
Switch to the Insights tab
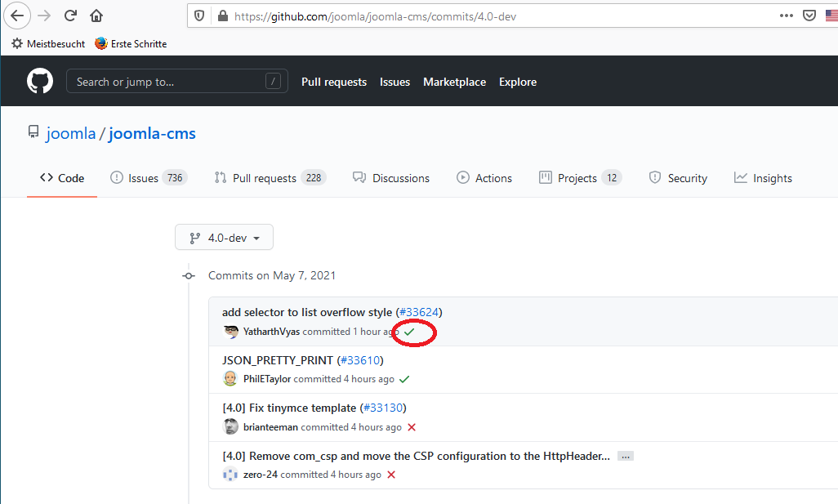pyautogui.click(x=763, y=178)
